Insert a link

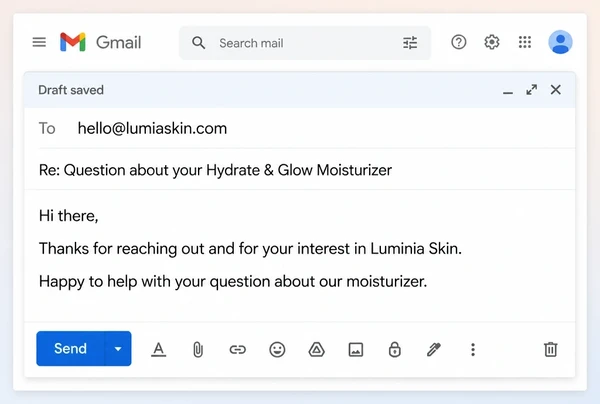(238, 350)
